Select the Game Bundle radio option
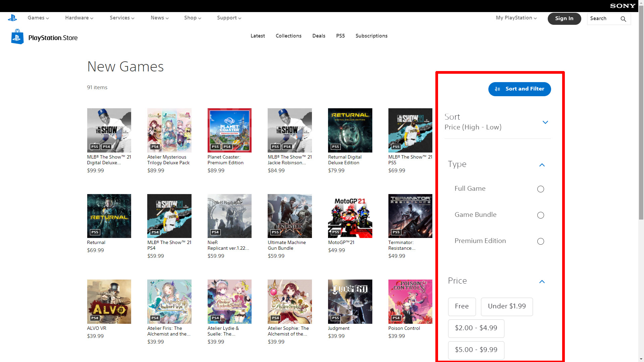 click(x=540, y=215)
